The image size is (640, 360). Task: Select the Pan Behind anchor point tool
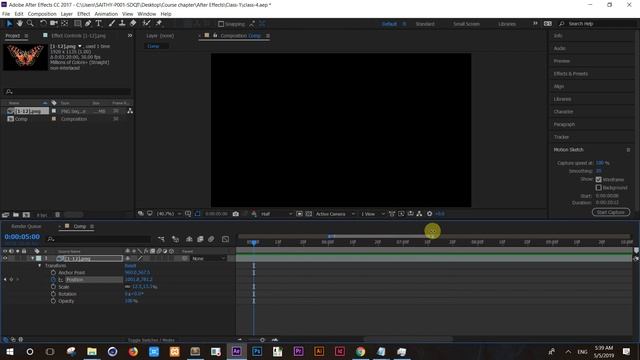[64, 24]
